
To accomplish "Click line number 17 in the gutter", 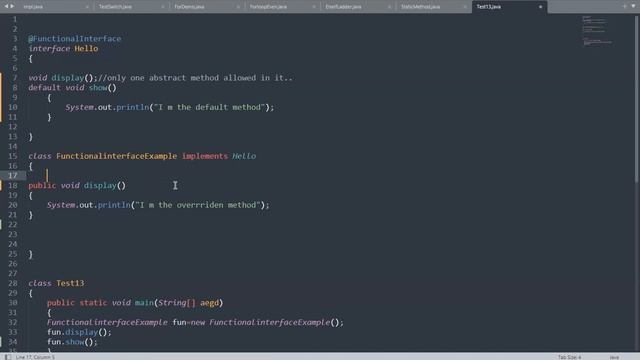I will [x=13, y=176].
